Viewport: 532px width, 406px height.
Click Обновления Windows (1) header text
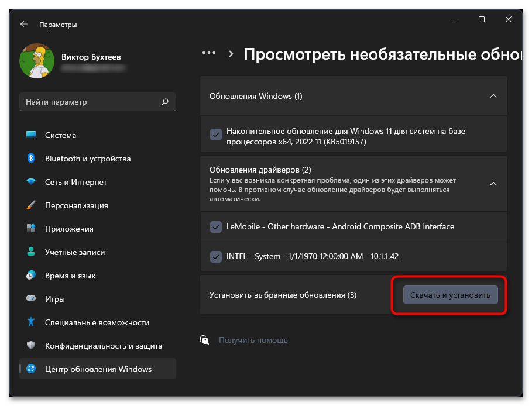256,96
